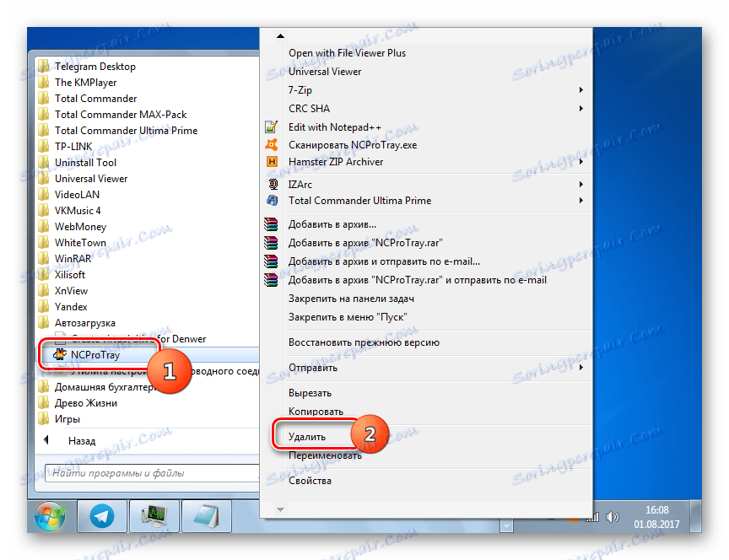Open Telegram from the taskbar
This screenshot has width=729, height=560.
coord(102,516)
